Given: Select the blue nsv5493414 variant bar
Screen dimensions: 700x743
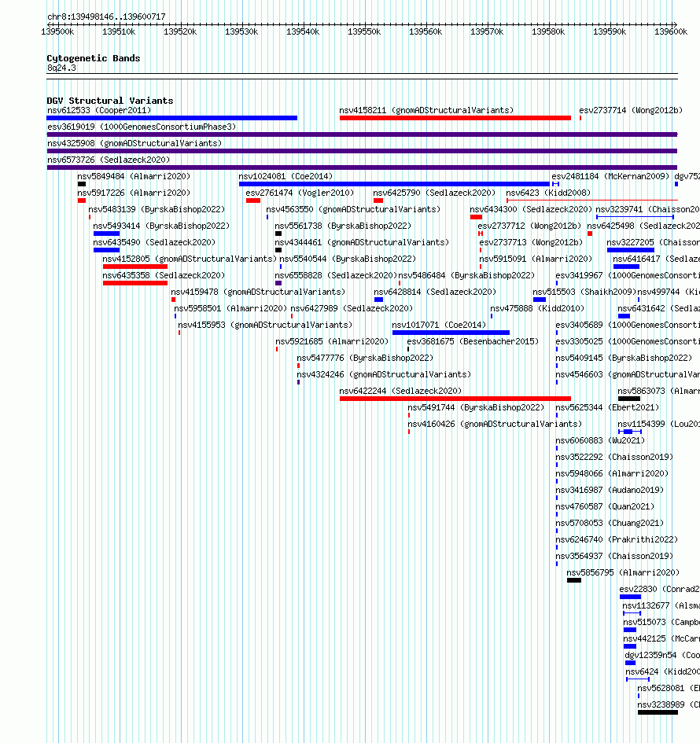Looking at the screenshot, I should point(107,234).
